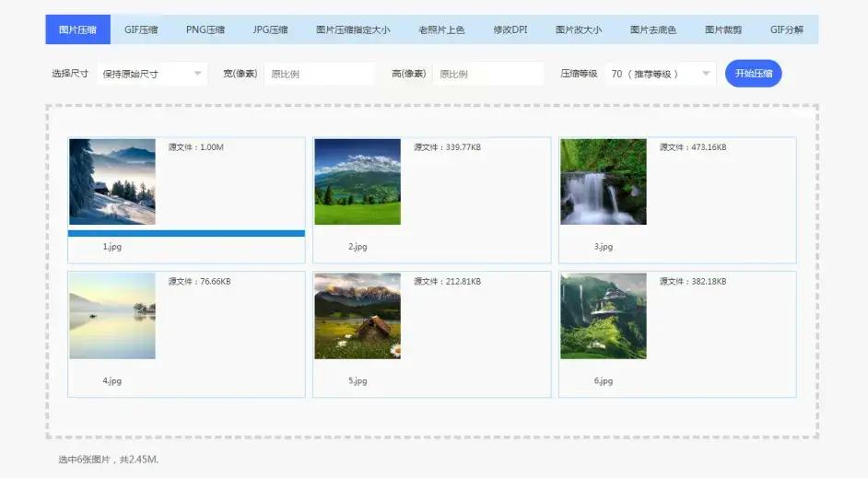The image size is (868, 478).
Task: Click the green cliff pagoda thumbnail 6.jpg
Action: point(604,316)
